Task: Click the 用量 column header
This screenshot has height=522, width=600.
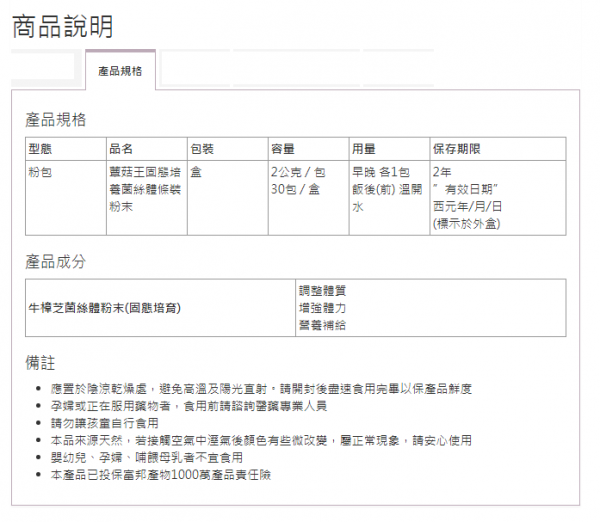Action: [363, 149]
